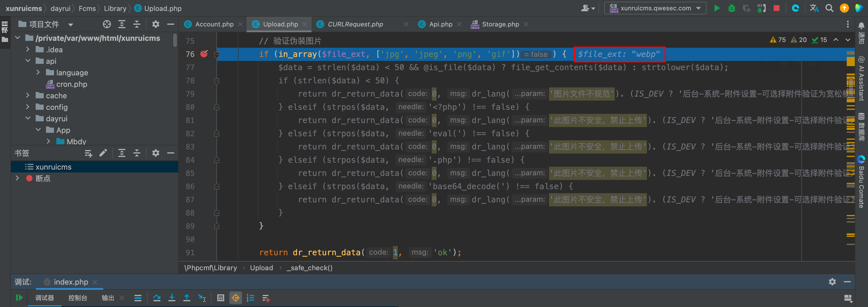Open the inspection warnings count 75

[777, 40]
